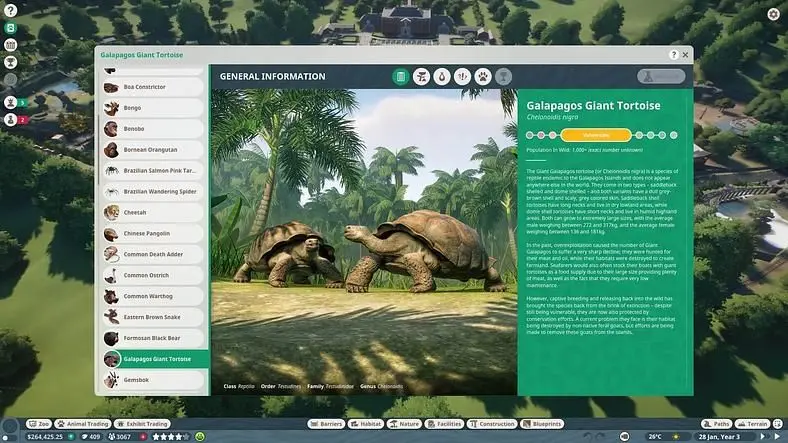Select Common Ostrich entry
Screen dimensions: 788x443
click(153, 275)
